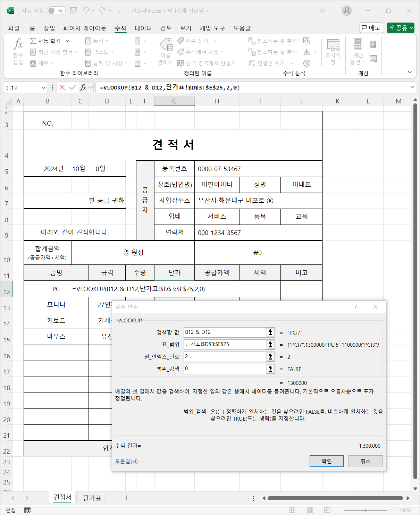Click the horizontal scrollbar thumb
This screenshot has height=515, width=420.
coord(335,498)
